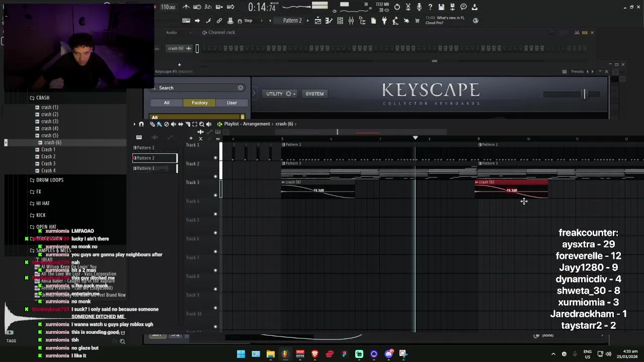
Task: Toggle Track 10 mute dot
Action: [x=215, y=327]
